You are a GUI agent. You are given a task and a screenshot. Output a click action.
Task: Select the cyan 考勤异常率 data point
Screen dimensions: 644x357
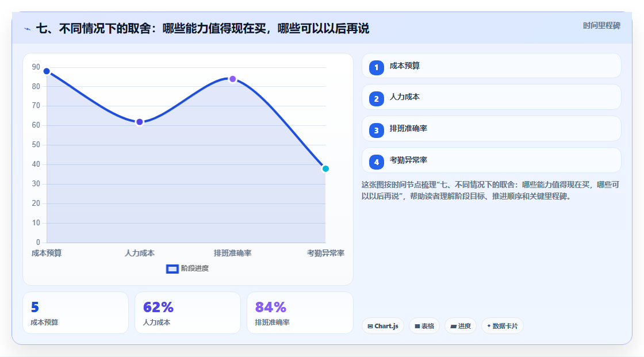coord(325,169)
